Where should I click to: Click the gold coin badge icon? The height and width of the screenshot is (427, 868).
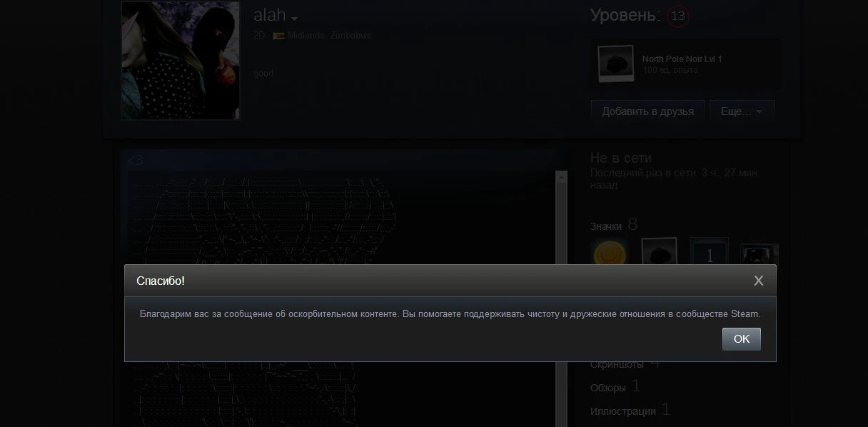click(x=608, y=254)
